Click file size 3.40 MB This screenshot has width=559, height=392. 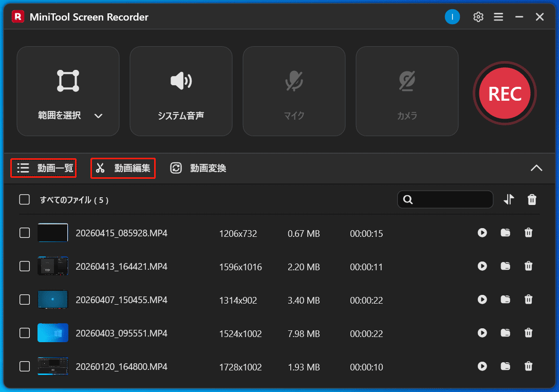click(x=304, y=301)
